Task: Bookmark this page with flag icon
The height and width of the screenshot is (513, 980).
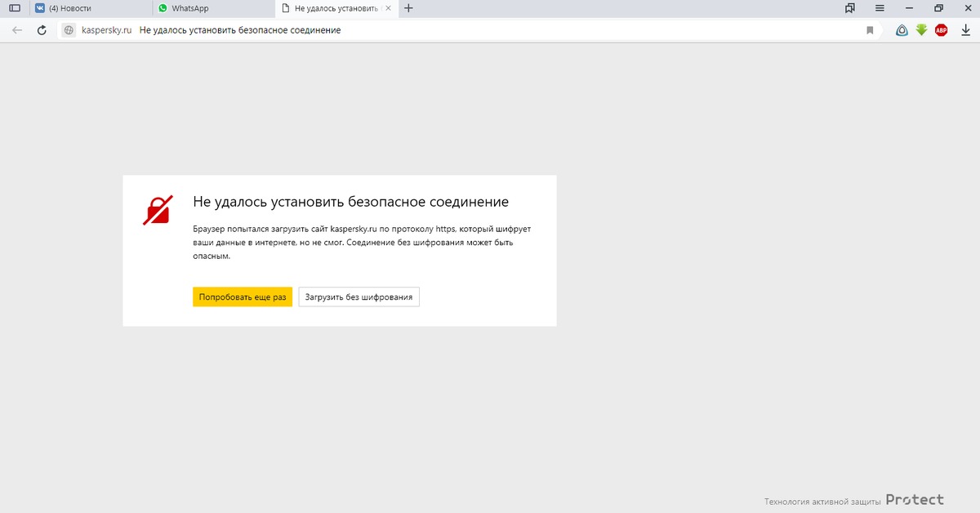Action: 870,30
